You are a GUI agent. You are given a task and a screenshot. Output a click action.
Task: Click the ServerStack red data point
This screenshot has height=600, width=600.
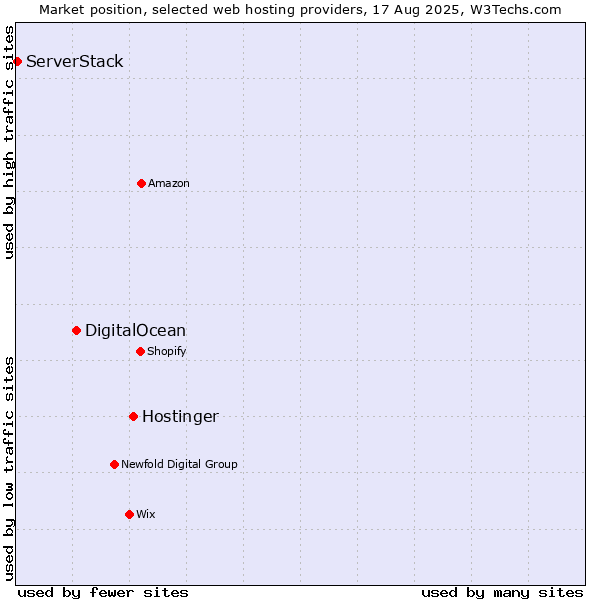click(17, 61)
